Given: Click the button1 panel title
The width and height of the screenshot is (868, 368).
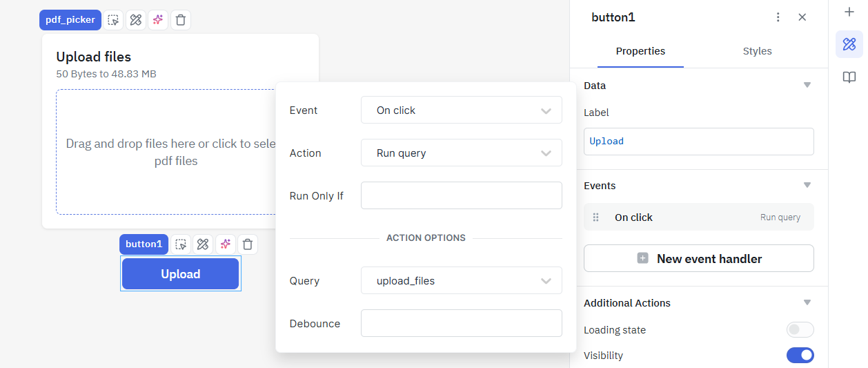Looking at the screenshot, I should pos(613,17).
